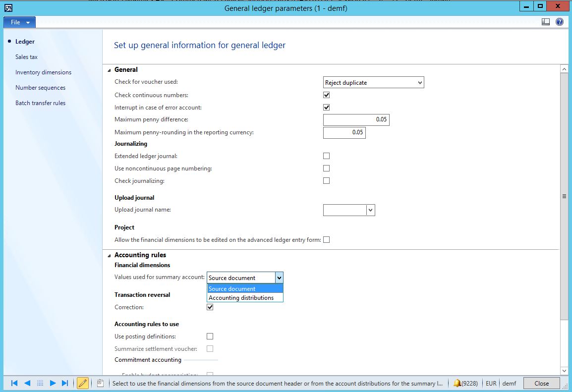Toggle the pencil edit mode icon
The width and height of the screenshot is (572, 392).
[83, 383]
